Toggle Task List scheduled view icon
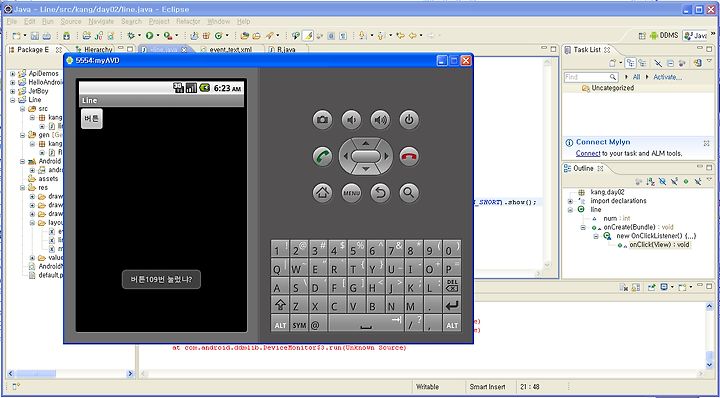The width and height of the screenshot is (720, 398). [x=642, y=63]
